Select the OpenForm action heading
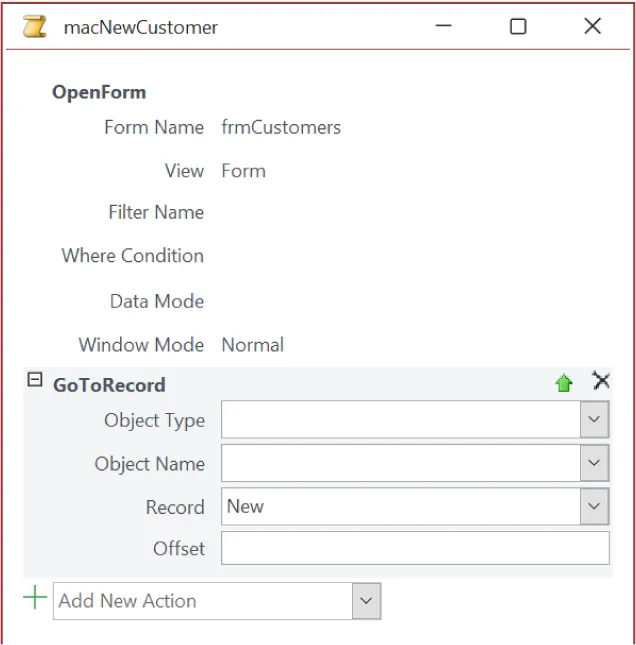Image resolution: width=636 pixels, height=645 pixels. pyautogui.click(x=99, y=92)
